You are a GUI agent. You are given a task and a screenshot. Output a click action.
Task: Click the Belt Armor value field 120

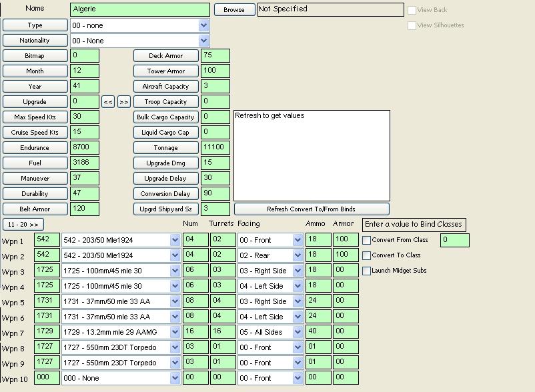coord(85,209)
